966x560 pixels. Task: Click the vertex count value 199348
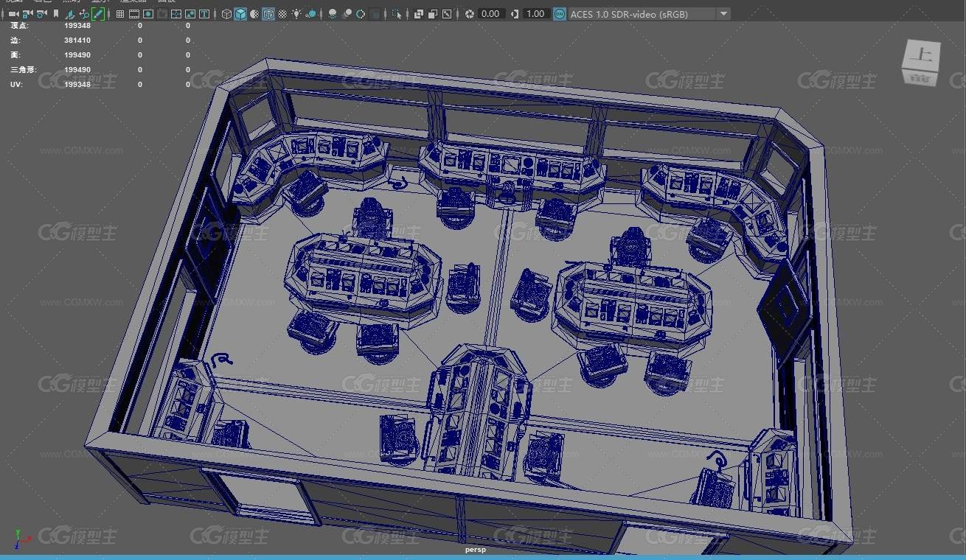click(77, 26)
